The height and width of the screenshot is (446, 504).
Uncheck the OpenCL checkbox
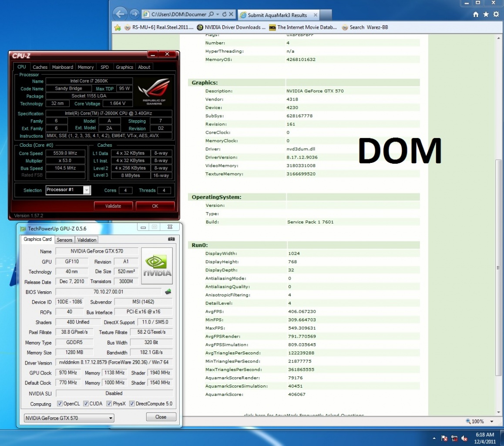(60, 404)
